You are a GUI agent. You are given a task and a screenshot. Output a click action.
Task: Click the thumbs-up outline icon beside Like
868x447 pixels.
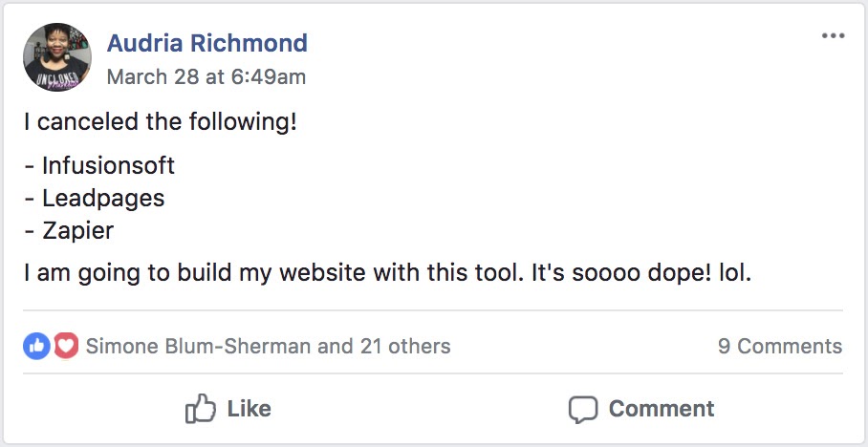201,410
